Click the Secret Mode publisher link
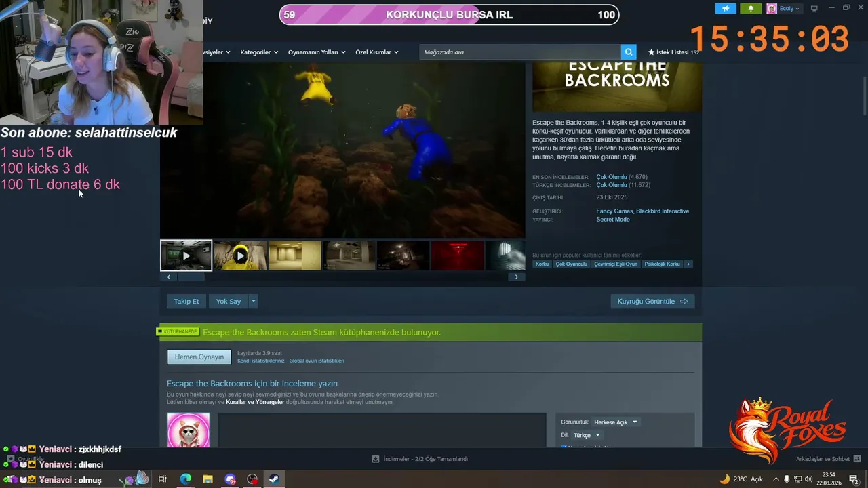 pyautogui.click(x=613, y=220)
